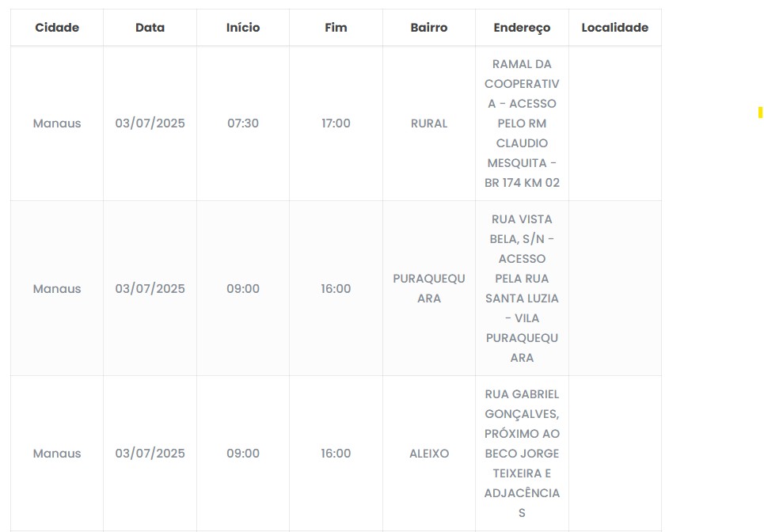The image size is (764, 532).
Task: Click the 17:00 end time cell
Action: [x=336, y=123]
